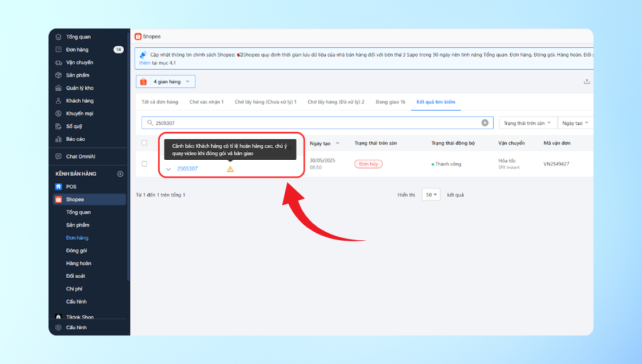
Task: Open Trạng thái trên sàn filter dropdown
Action: click(528, 123)
